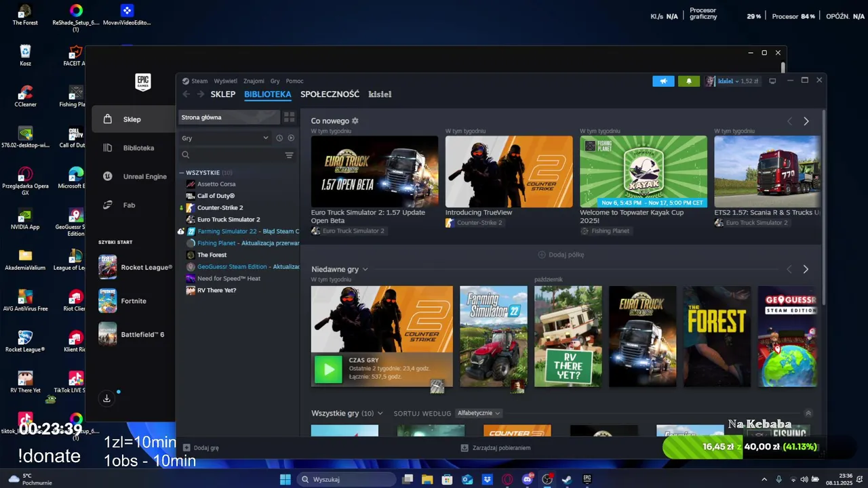
Task: Click Dodaj grę button
Action: (x=201, y=448)
